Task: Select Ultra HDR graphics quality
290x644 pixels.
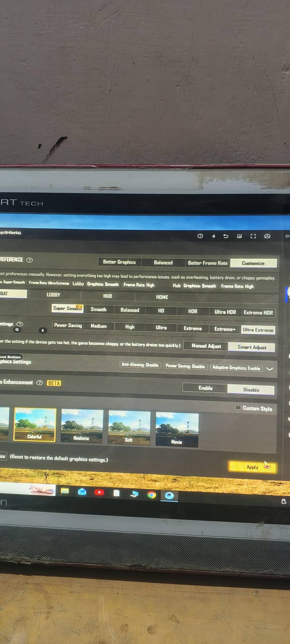Action: coord(225,312)
